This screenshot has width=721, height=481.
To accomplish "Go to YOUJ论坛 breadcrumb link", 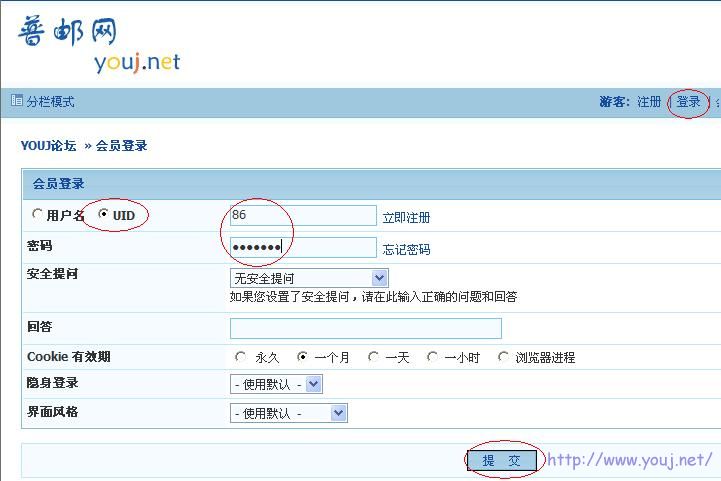I will point(48,146).
